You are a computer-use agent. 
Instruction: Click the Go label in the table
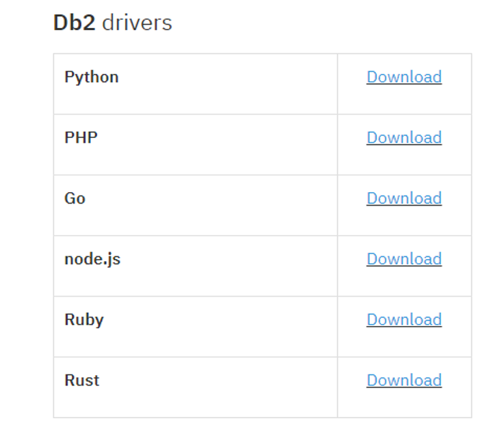point(75,199)
